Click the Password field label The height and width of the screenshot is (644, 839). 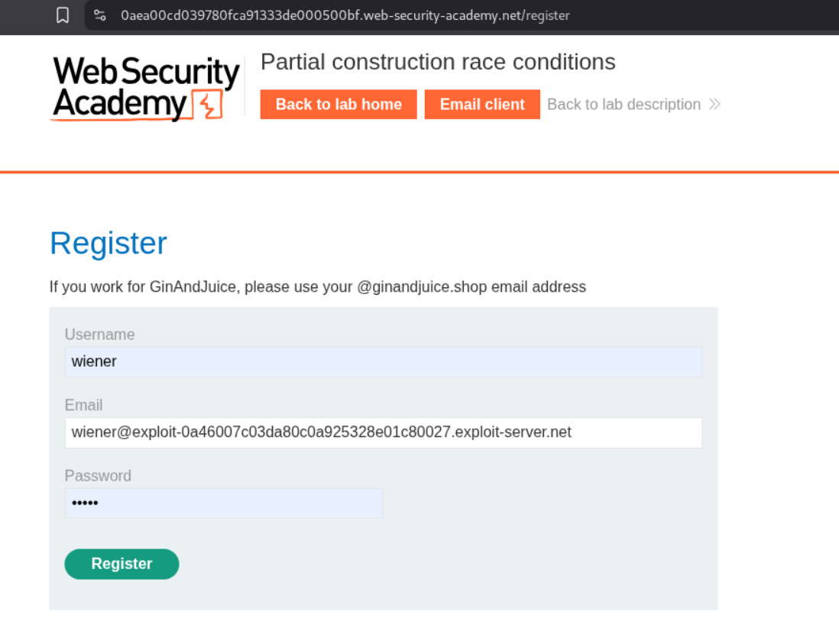(98, 476)
